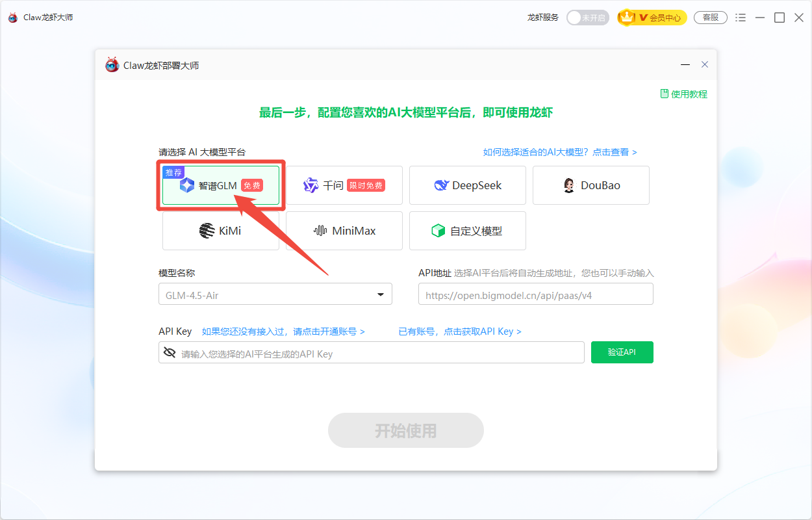Image resolution: width=812 pixels, height=520 pixels.
Task: Expand the 模型名称 GLM-4.5-Air dropdown
Action: click(275, 294)
